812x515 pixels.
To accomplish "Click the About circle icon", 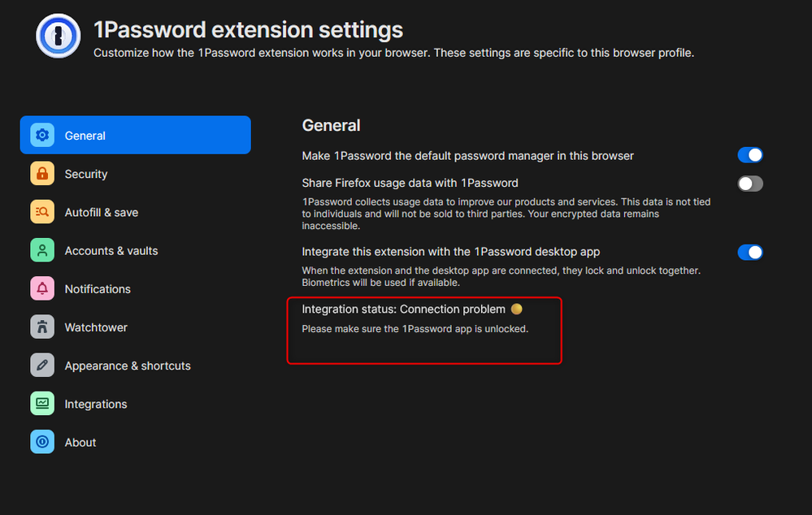I will 42,442.
